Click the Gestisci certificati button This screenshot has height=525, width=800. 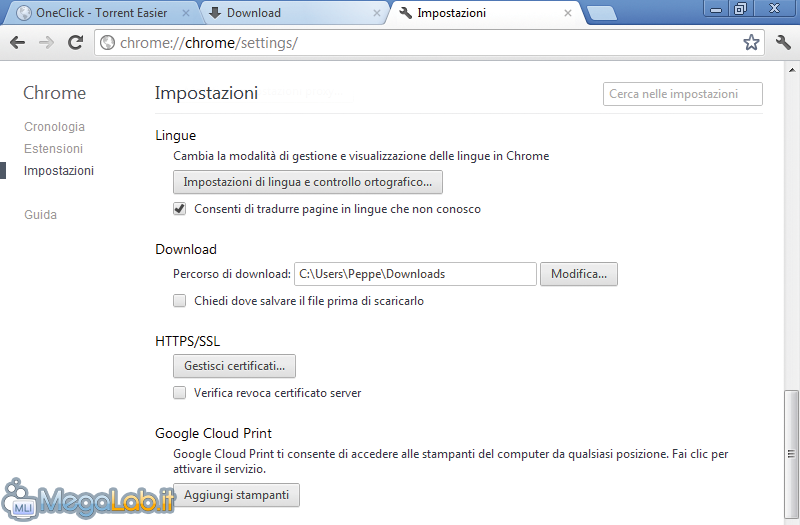(x=234, y=366)
